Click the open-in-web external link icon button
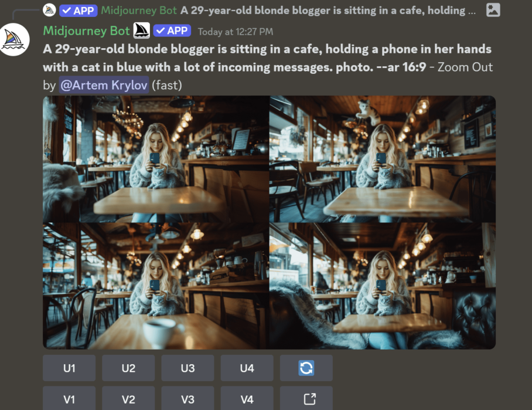 point(306,399)
